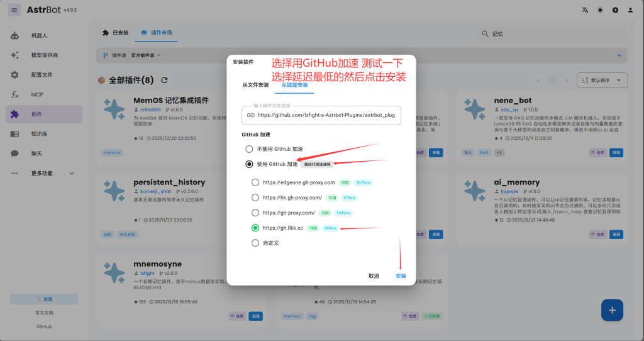Open the 官方插件源 source dropdown
Image resolution: width=644 pixels, height=341 pixels.
pyautogui.click(x=145, y=55)
